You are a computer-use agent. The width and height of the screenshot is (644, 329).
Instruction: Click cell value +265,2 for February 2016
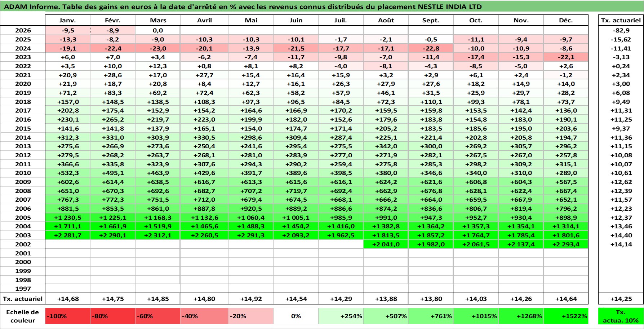[113, 119]
